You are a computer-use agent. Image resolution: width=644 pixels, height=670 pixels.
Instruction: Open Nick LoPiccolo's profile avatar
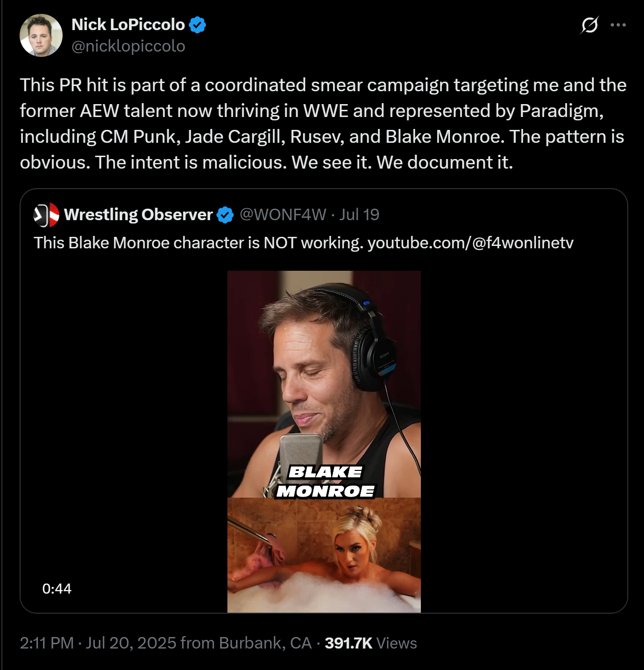pyautogui.click(x=41, y=35)
